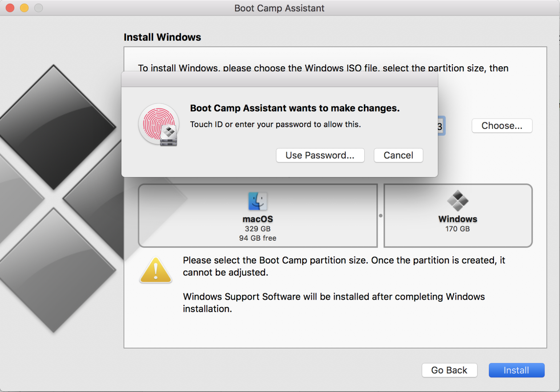Click the Touch ID fingerprint icon
The width and height of the screenshot is (560, 392).
(x=159, y=124)
